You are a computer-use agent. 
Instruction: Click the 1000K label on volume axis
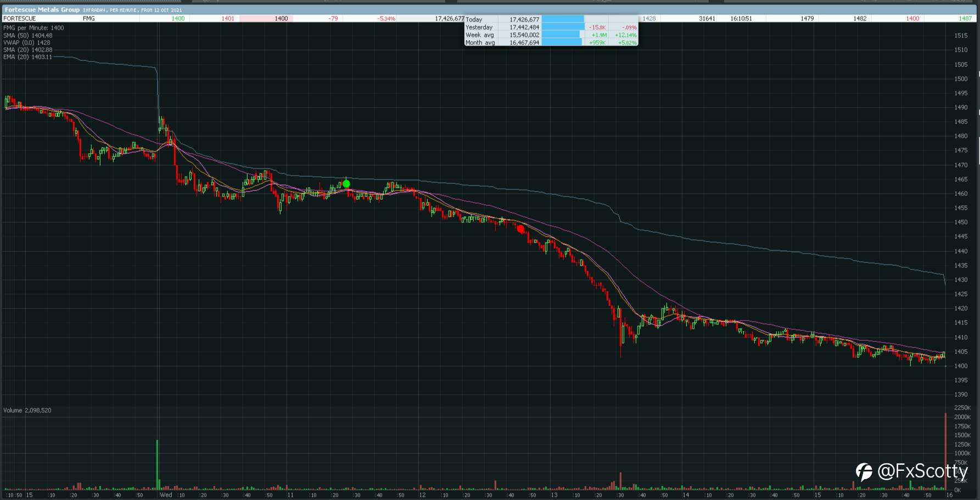[x=962, y=453]
